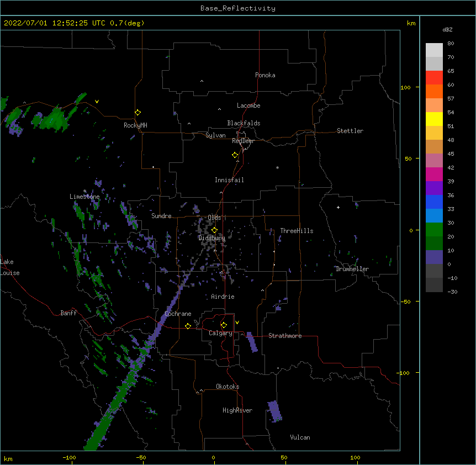Click the purple 10 dBZ legend swatch
This screenshot has width=476, height=465.
click(434, 257)
